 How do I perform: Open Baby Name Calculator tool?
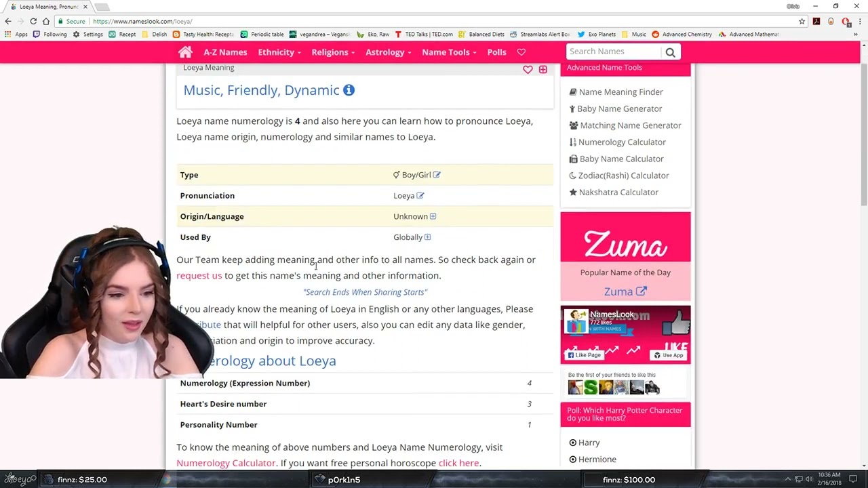616,159
